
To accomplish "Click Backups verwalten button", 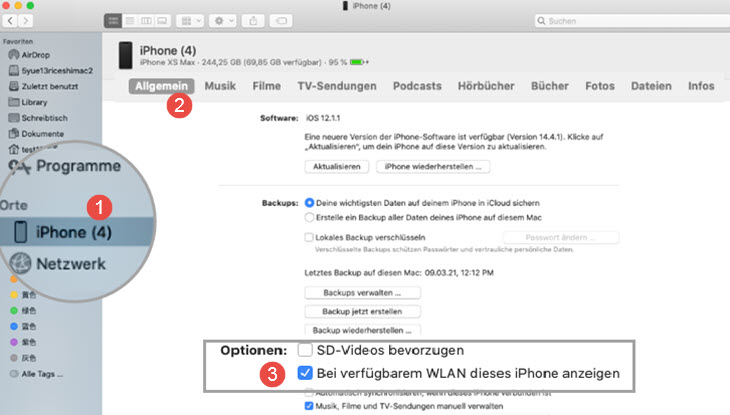I will 362,293.
